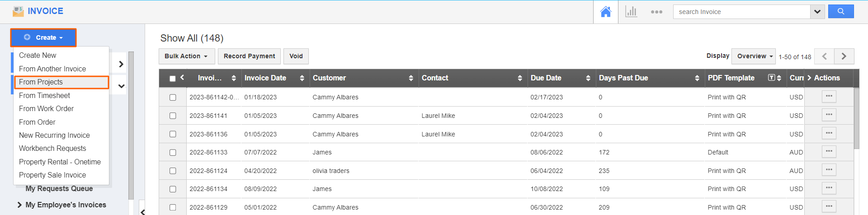Open the Overview display dropdown
The image size is (868, 215).
[x=754, y=56]
